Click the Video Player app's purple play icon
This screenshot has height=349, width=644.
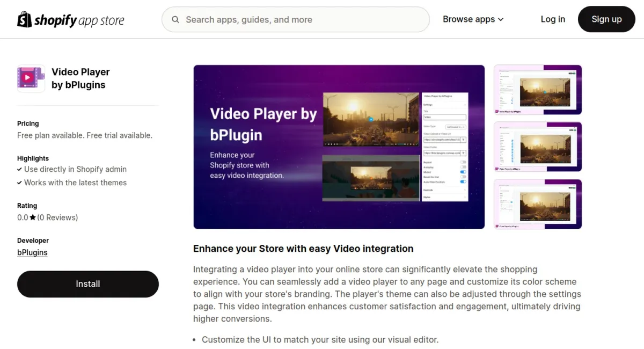click(x=31, y=78)
